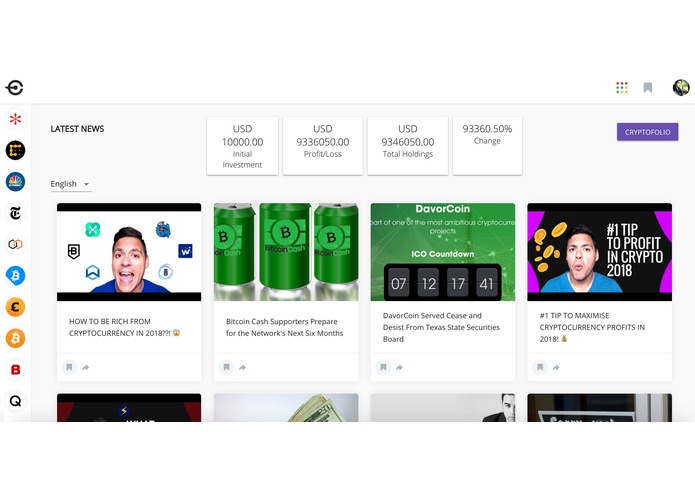Bookmark the 'How to be rich' article
695x494 pixels.
[x=69, y=367]
